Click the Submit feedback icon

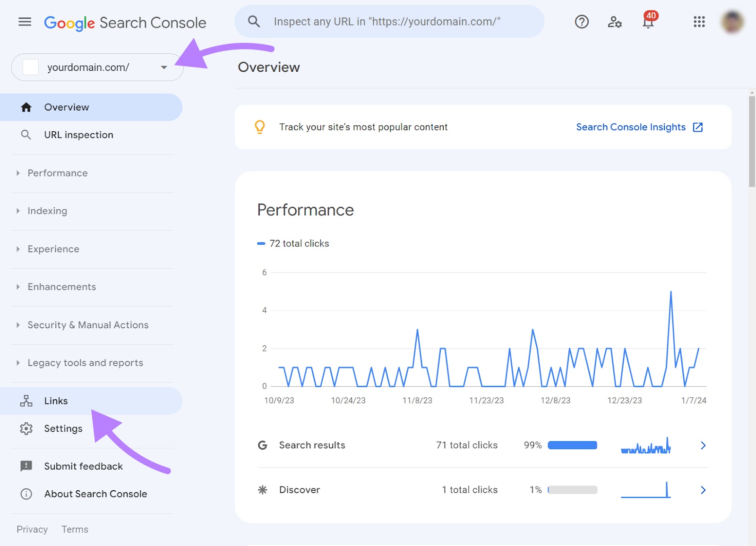click(26, 466)
